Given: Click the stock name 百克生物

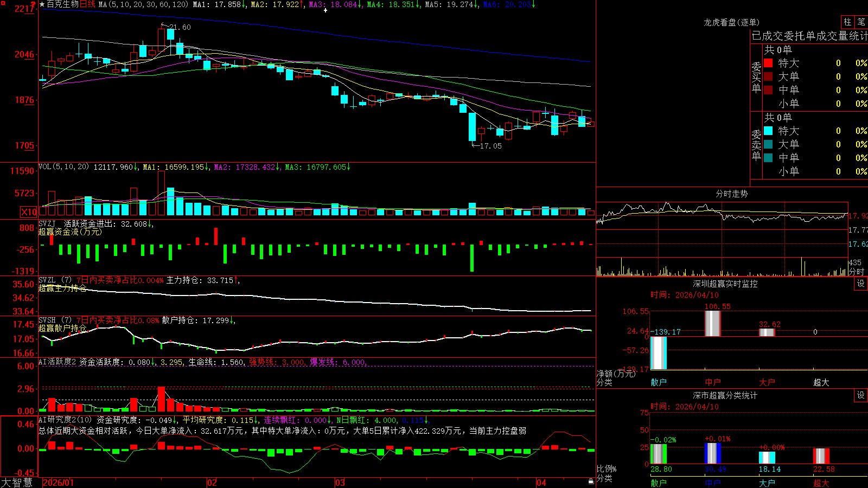Looking at the screenshot, I should tap(63, 4).
